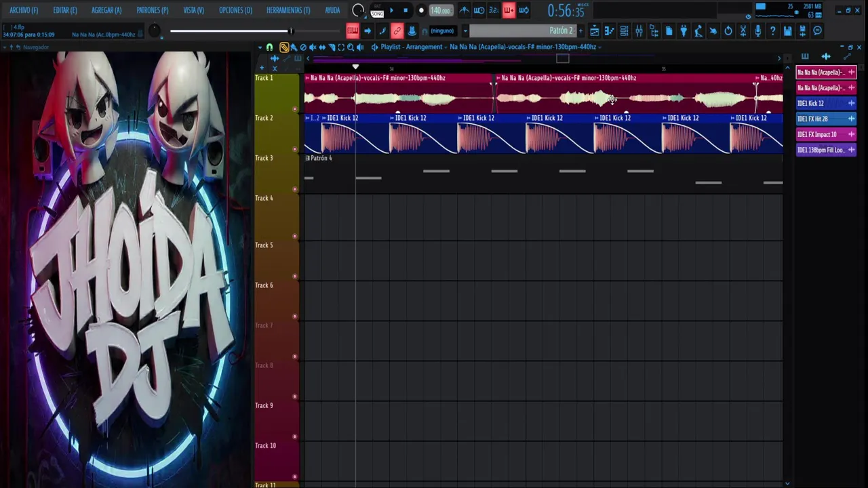Click the render/export audio icon

(802, 30)
